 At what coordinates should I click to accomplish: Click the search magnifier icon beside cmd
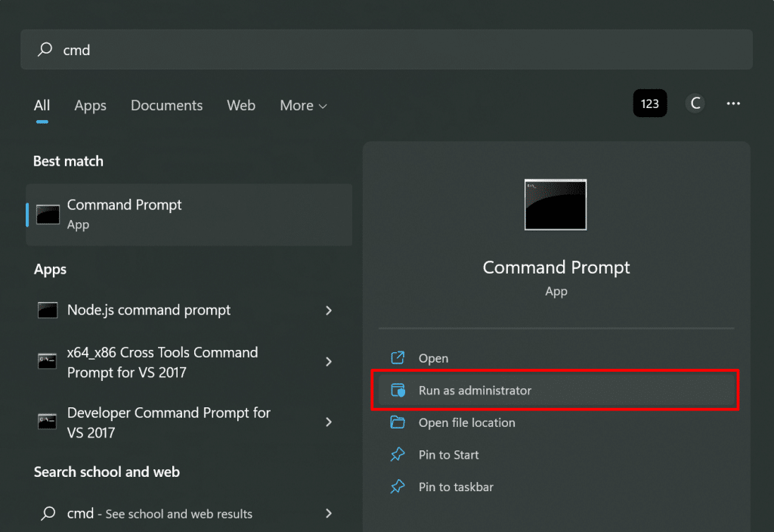[x=45, y=49]
